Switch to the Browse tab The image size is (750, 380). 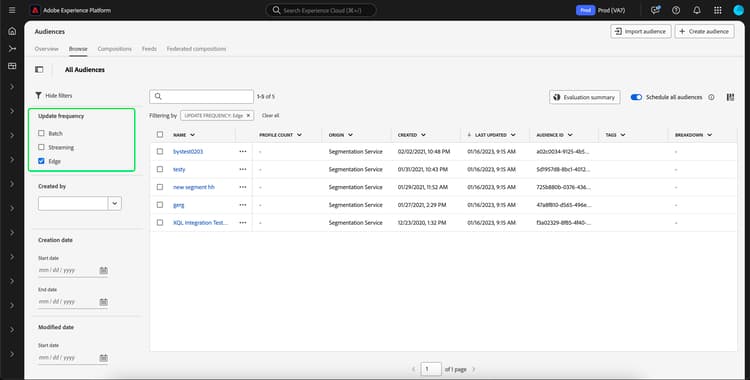pyautogui.click(x=78, y=49)
